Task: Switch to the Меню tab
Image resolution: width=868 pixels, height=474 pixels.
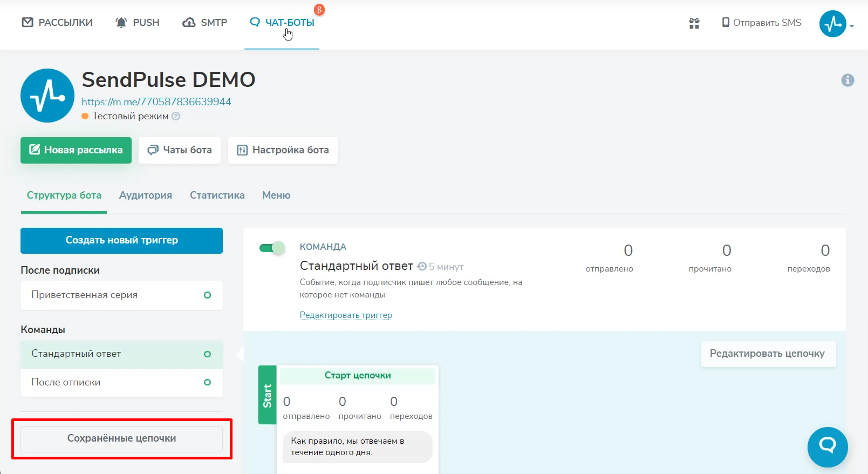Action: (x=276, y=195)
